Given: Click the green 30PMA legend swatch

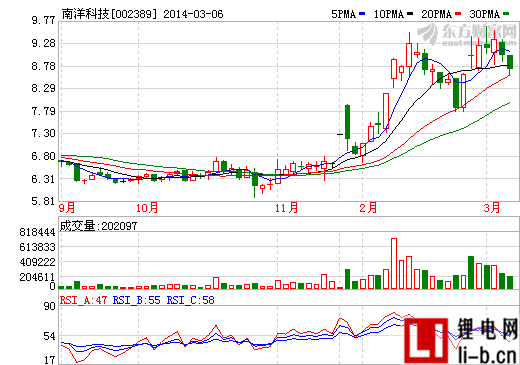Looking at the screenshot, I should tap(506, 14).
